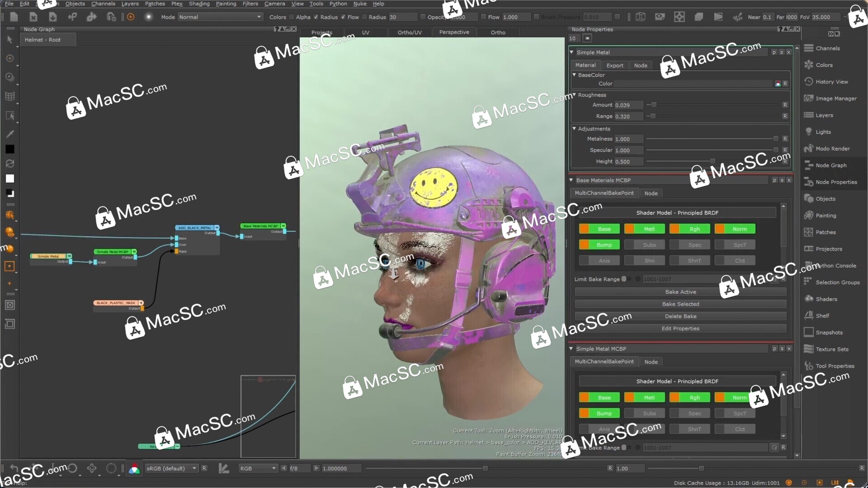Toggle the Alpha checkbox in paint toolbar
Viewport: 868px width, 488px height.
tap(292, 17)
